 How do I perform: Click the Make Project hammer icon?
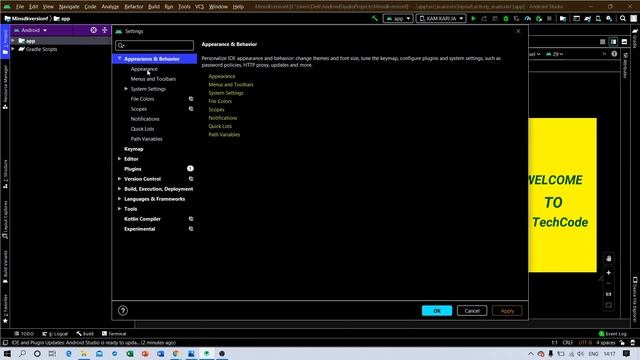(x=375, y=18)
